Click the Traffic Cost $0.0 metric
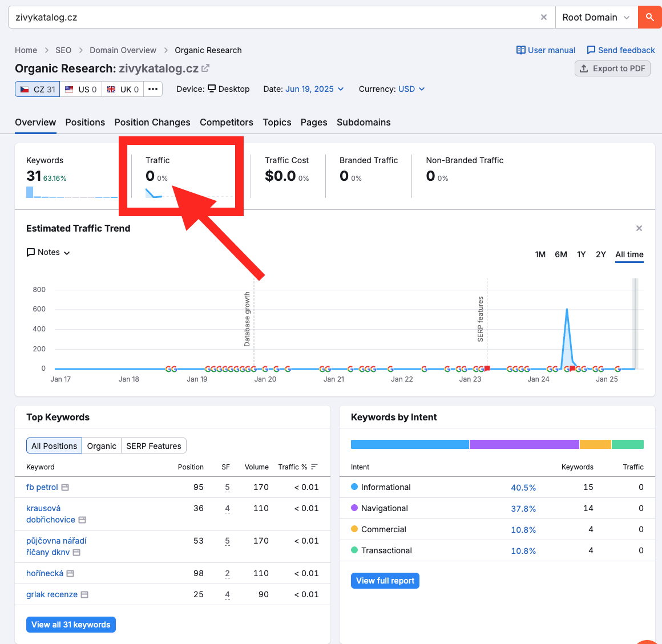The height and width of the screenshot is (644, 662). [x=280, y=176]
